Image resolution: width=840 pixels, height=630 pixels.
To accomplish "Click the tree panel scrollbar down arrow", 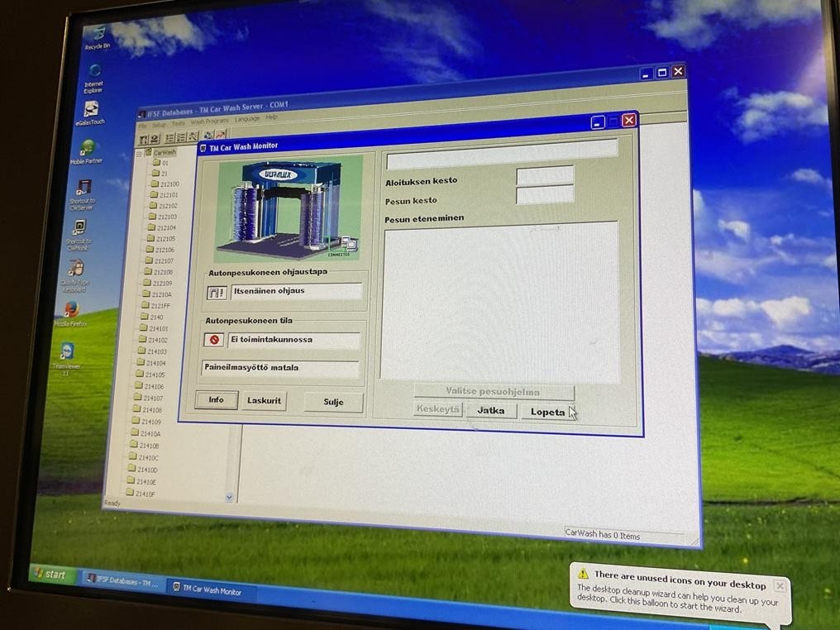I will tap(230, 497).
